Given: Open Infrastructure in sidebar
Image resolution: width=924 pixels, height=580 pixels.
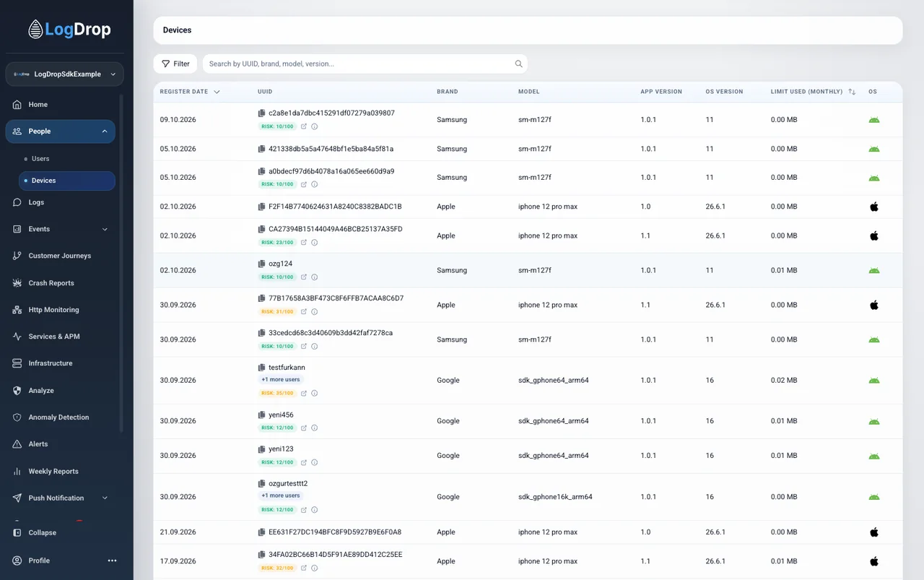Looking at the screenshot, I should (50, 363).
